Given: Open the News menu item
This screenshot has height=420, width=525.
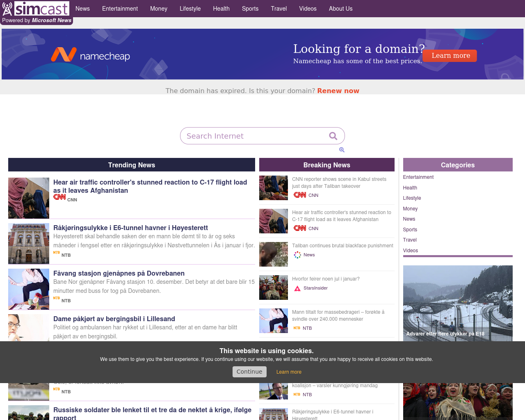Looking at the screenshot, I should (82, 9).
